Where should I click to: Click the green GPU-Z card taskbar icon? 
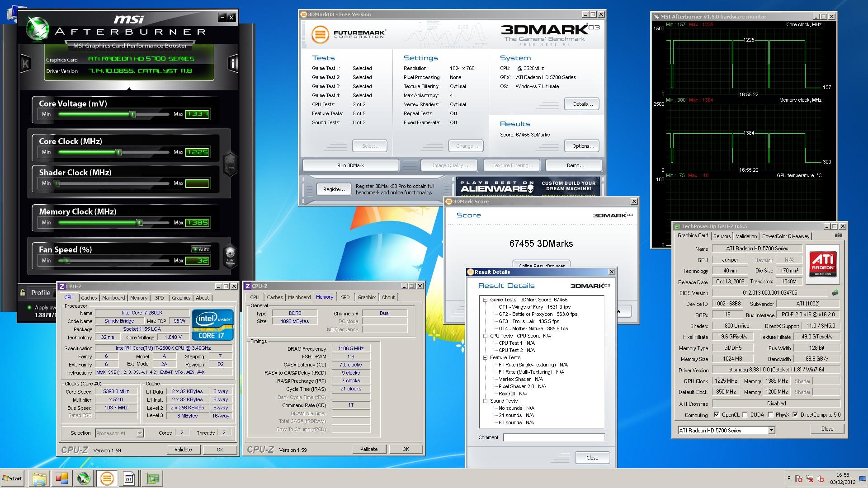point(152,478)
